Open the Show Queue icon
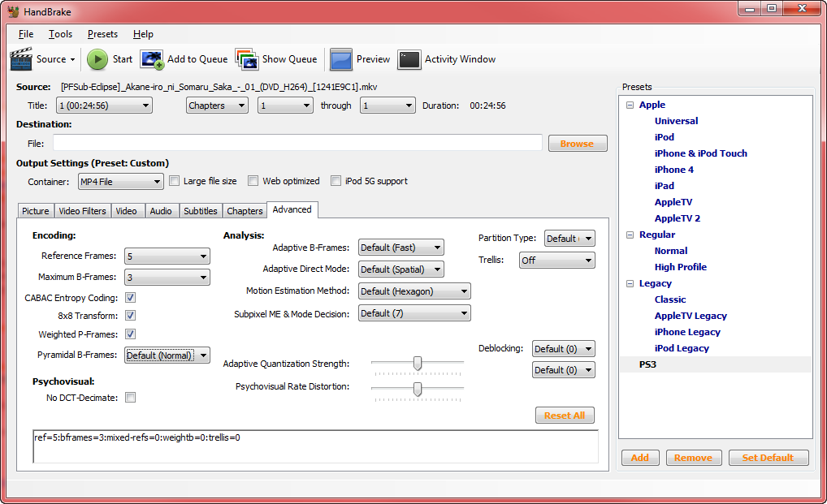Image resolution: width=827 pixels, height=504 pixels. 247,59
